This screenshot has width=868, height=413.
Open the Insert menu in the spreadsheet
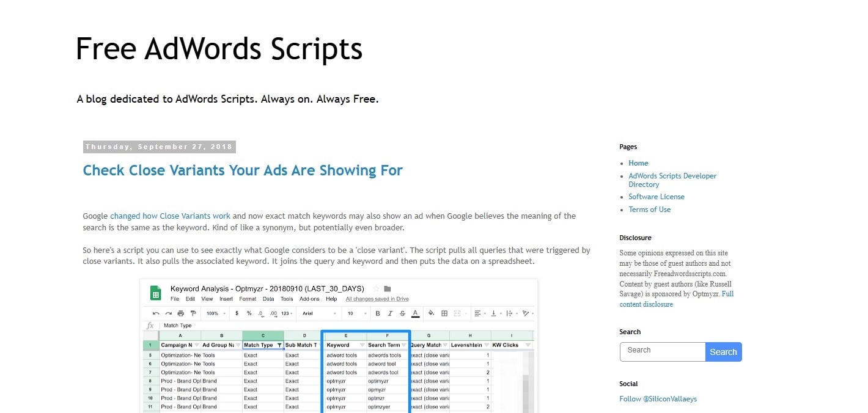point(226,299)
